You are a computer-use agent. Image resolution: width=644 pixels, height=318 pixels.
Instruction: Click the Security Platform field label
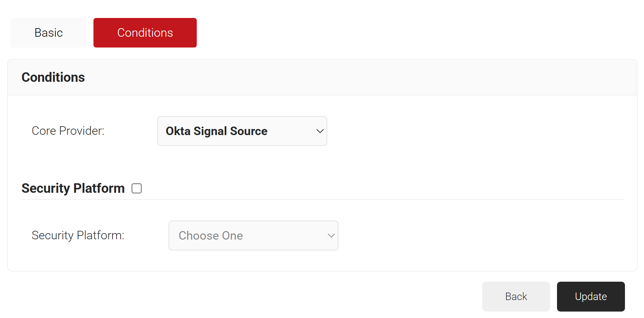tap(78, 235)
